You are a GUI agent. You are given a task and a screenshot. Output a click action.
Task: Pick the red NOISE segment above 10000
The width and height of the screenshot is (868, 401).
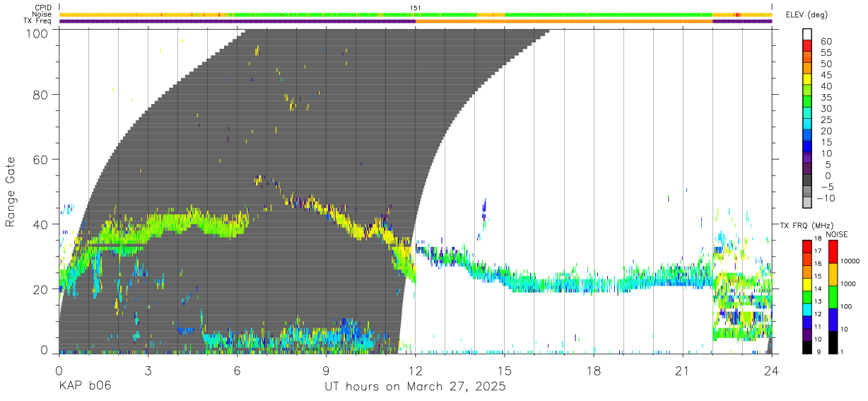coord(833,252)
